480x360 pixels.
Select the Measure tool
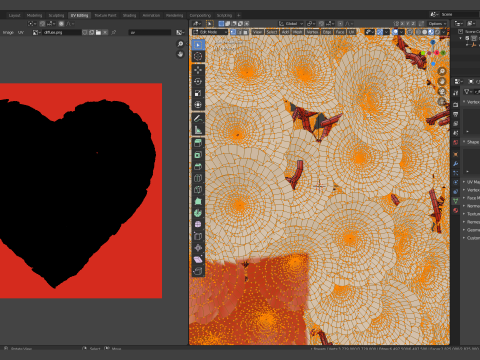point(198,130)
